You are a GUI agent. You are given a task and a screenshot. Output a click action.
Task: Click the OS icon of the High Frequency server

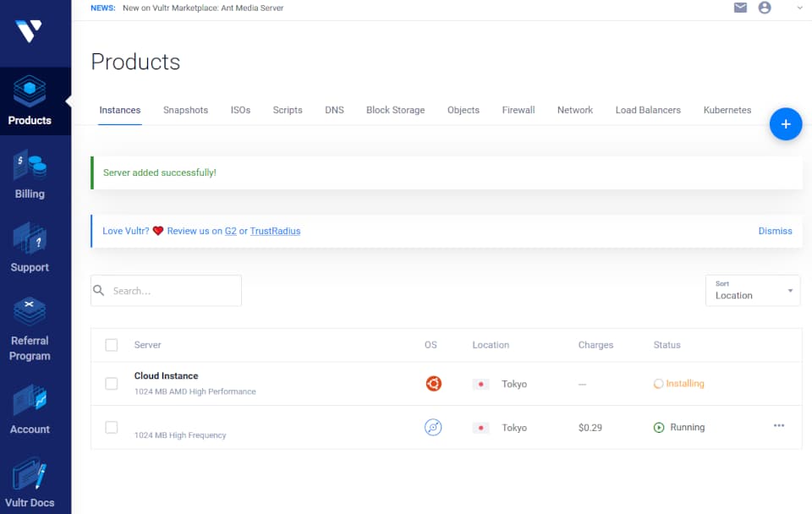(x=433, y=427)
